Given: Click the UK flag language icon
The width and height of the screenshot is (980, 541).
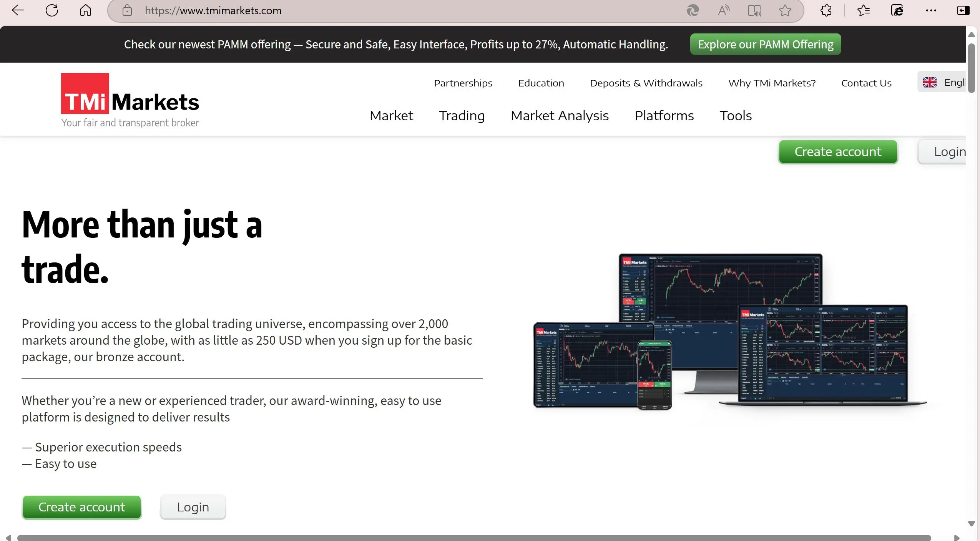Looking at the screenshot, I should coord(930,82).
